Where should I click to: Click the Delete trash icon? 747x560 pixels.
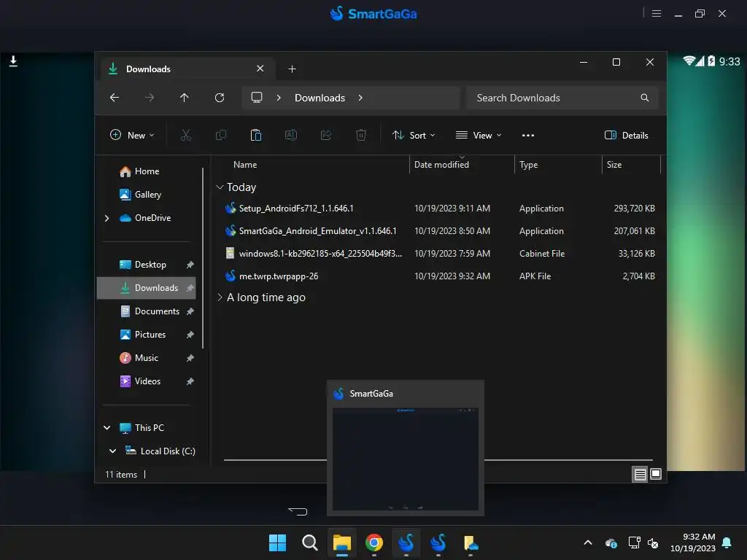click(361, 135)
